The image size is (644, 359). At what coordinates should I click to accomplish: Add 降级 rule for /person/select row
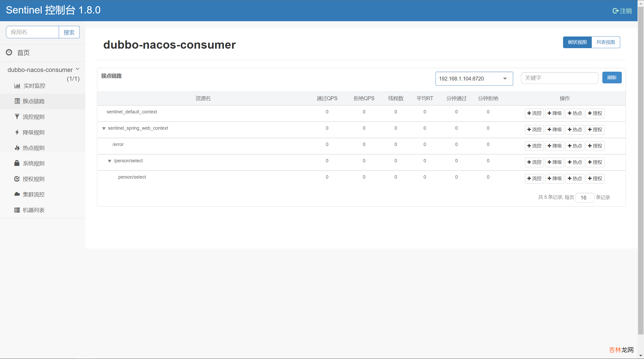click(555, 162)
